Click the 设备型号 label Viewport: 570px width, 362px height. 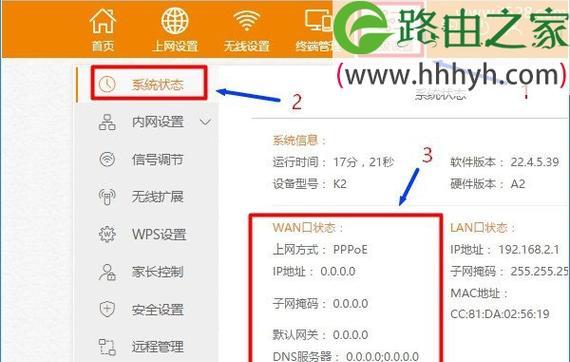click(300, 184)
